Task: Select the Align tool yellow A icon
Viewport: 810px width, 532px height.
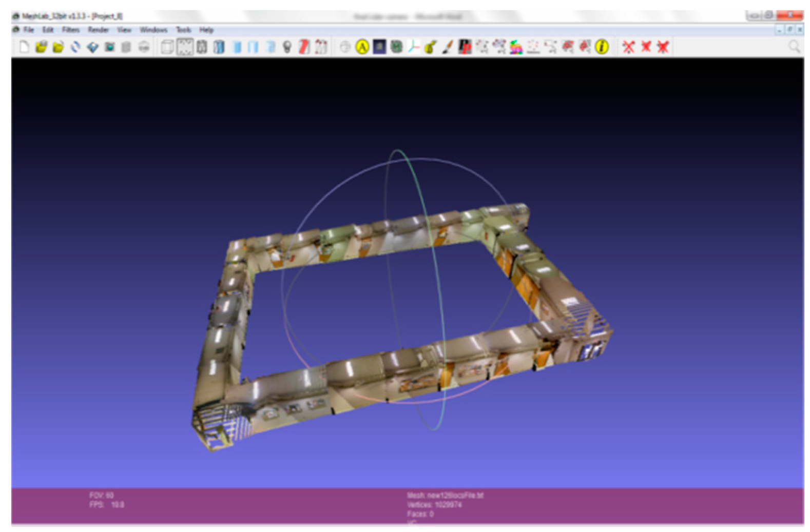Action: click(x=362, y=47)
